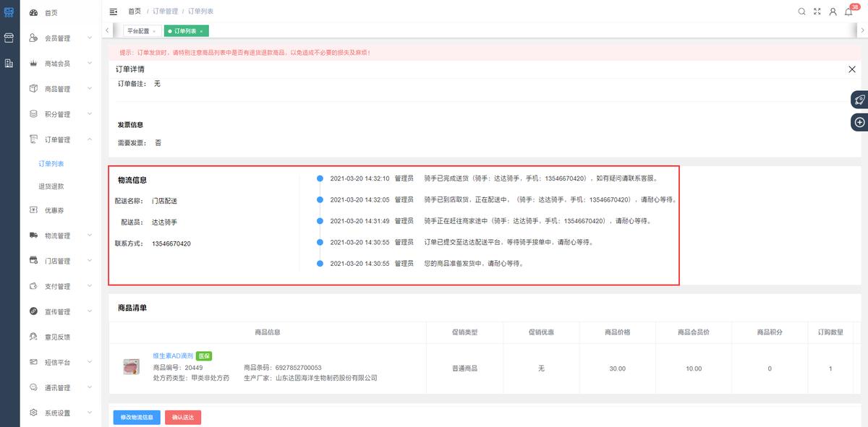Screen dimensions: 868x427
Task: Click the 门店管理 store icon
Action: 33,261
